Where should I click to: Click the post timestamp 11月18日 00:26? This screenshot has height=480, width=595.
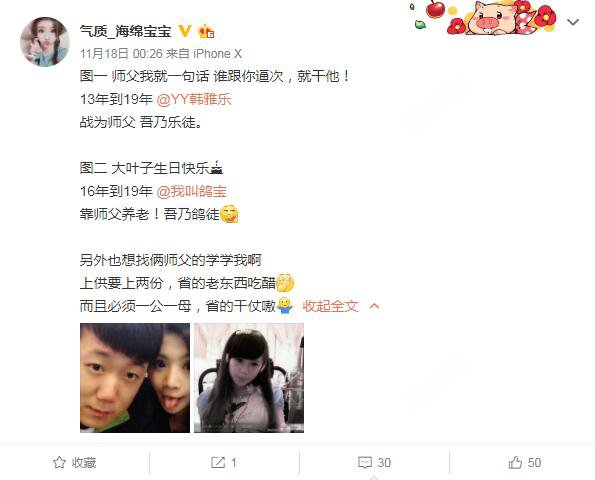[x=121, y=54]
